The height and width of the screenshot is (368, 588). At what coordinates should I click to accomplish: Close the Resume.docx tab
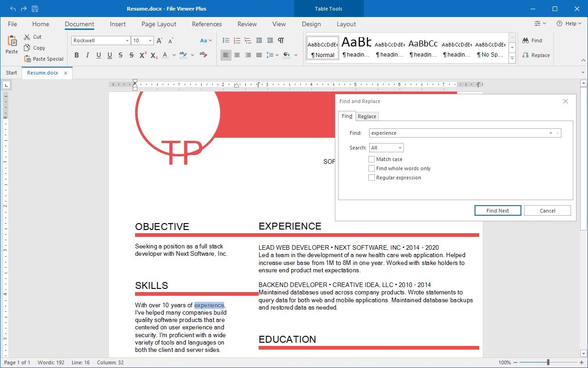pyautogui.click(x=66, y=73)
